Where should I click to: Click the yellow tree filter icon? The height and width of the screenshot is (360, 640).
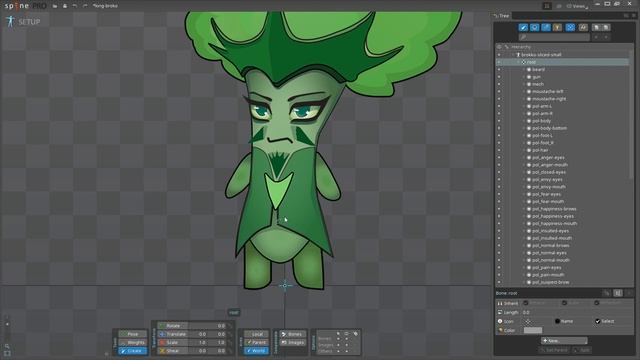tap(557, 27)
